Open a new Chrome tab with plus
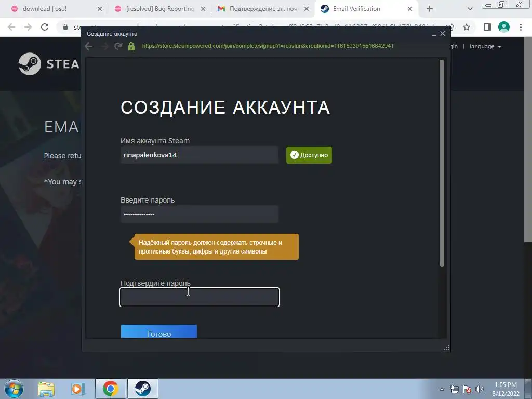The height and width of the screenshot is (399, 532). click(x=430, y=9)
